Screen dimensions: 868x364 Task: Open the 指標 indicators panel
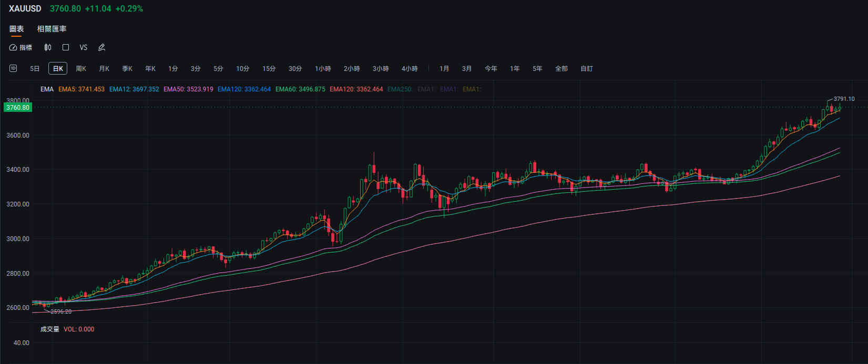click(x=21, y=48)
